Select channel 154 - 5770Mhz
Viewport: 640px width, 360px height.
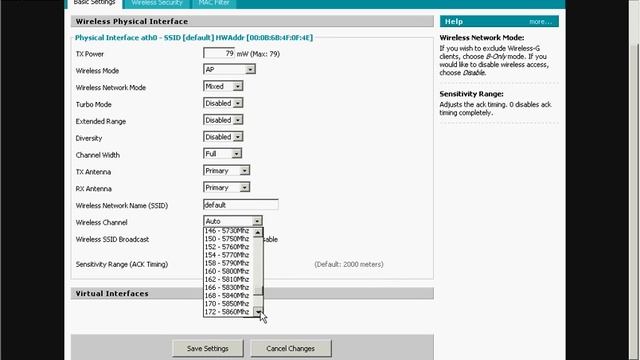point(227,255)
